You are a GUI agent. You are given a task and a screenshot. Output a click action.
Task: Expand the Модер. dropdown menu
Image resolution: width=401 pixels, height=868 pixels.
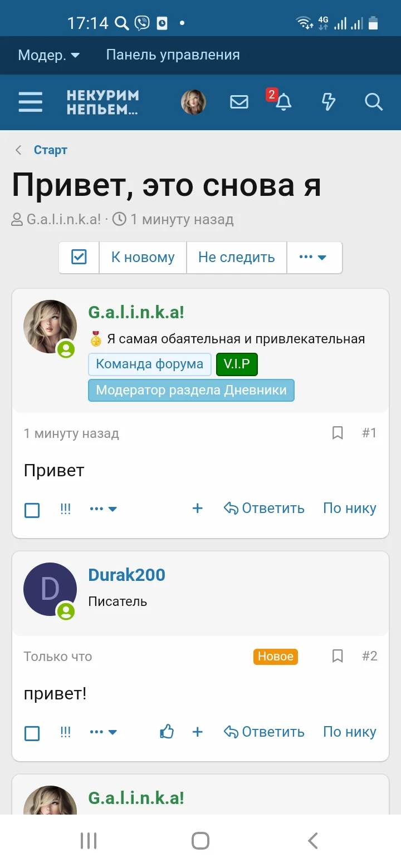tap(49, 55)
